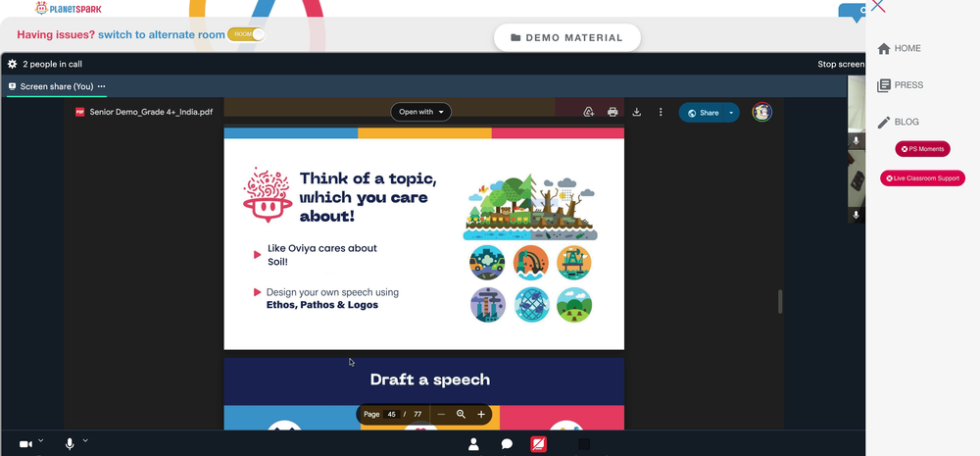Open PRESS in side menu

(x=901, y=85)
